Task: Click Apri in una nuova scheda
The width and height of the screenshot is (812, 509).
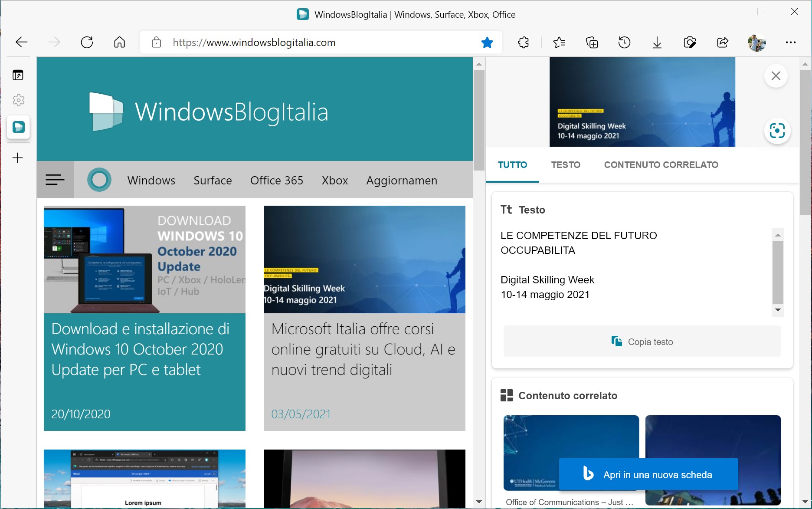Action: [x=648, y=474]
